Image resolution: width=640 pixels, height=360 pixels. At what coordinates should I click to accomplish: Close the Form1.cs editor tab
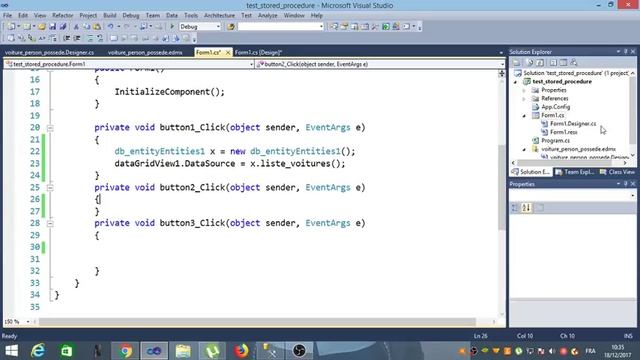point(228,52)
